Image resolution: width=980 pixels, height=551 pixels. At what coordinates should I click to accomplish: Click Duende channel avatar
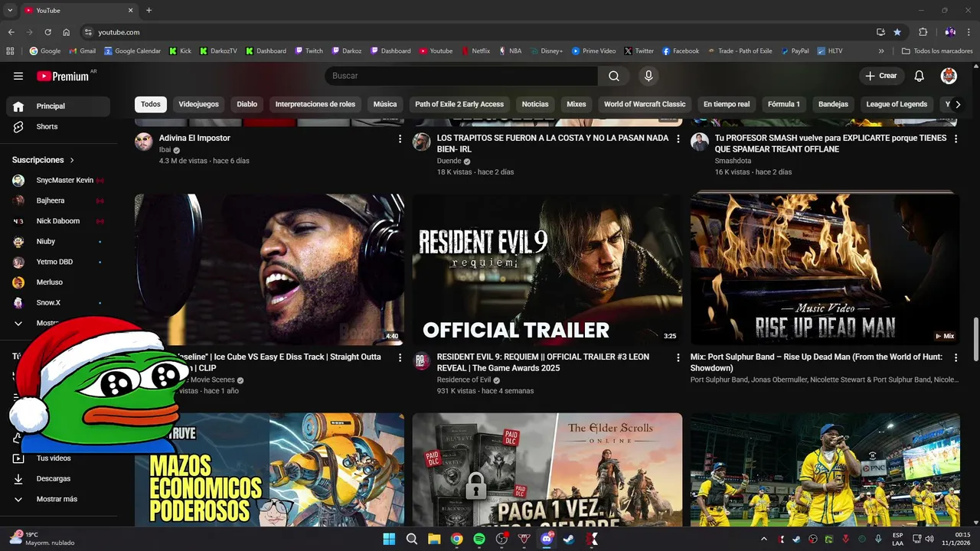click(422, 142)
